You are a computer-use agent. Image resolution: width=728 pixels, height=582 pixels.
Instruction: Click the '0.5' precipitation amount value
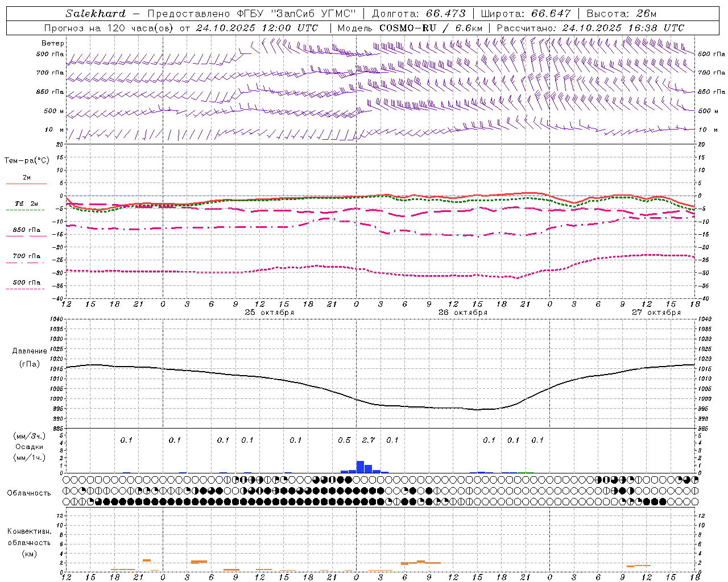(x=344, y=440)
